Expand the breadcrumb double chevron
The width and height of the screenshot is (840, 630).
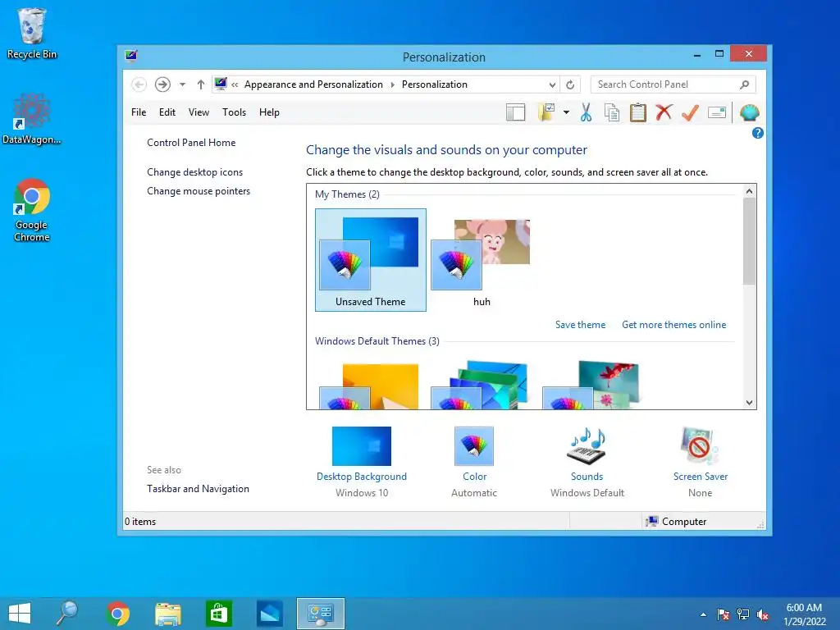click(235, 84)
